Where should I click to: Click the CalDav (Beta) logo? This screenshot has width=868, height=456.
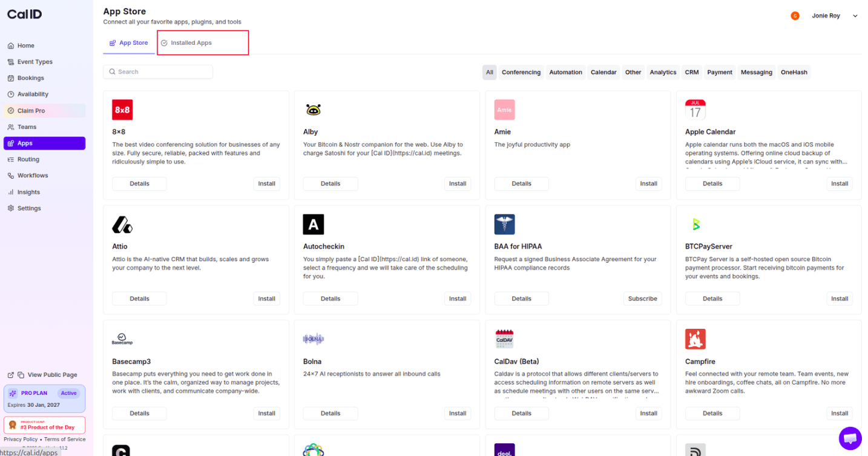tap(504, 339)
